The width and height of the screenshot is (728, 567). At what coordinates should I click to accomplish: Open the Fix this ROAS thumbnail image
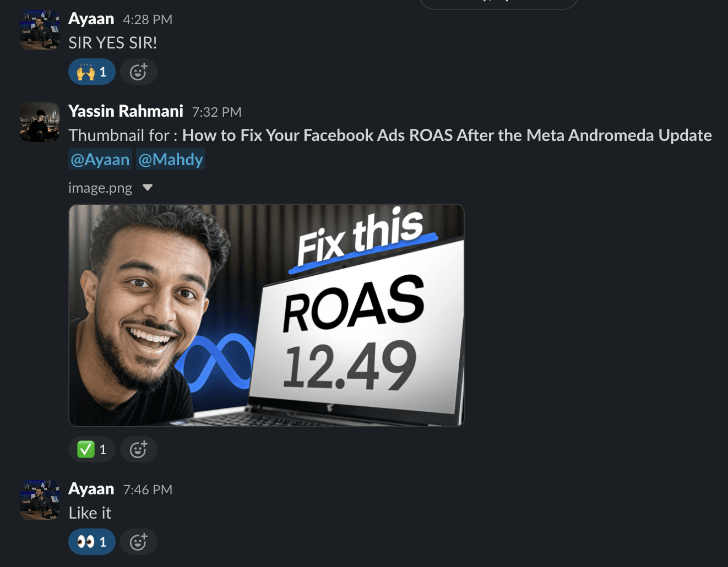click(x=267, y=315)
